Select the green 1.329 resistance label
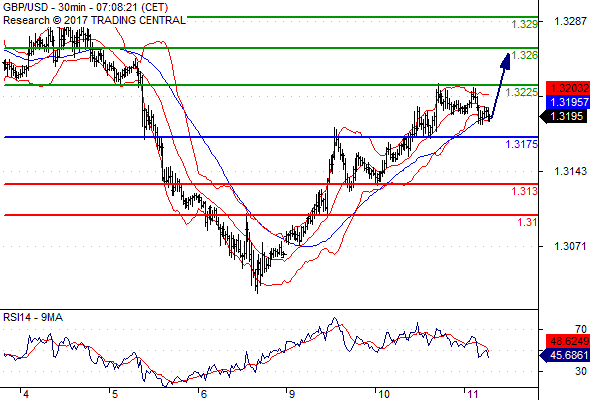 pyautogui.click(x=525, y=24)
